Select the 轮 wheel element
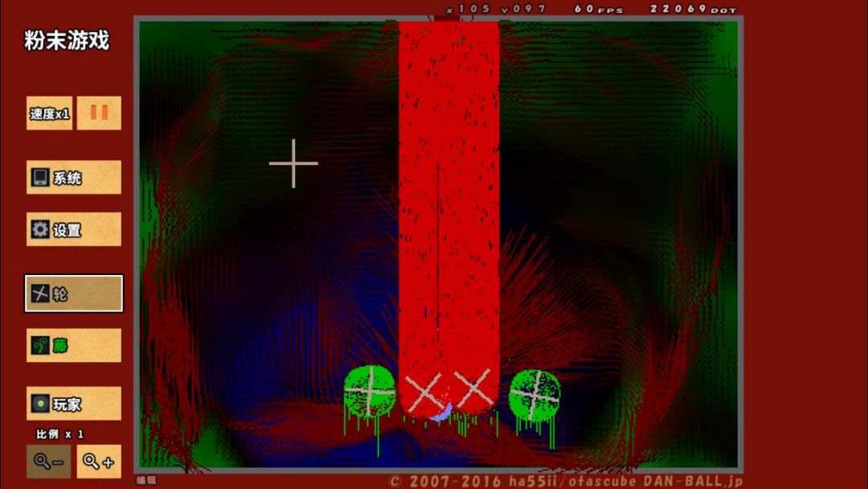868x489 pixels. coord(74,294)
